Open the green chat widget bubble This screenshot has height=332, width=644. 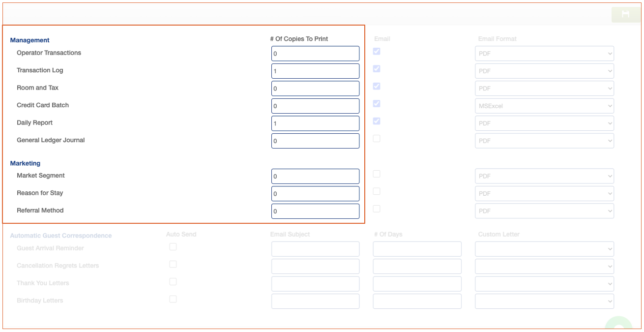[x=618, y=326]
